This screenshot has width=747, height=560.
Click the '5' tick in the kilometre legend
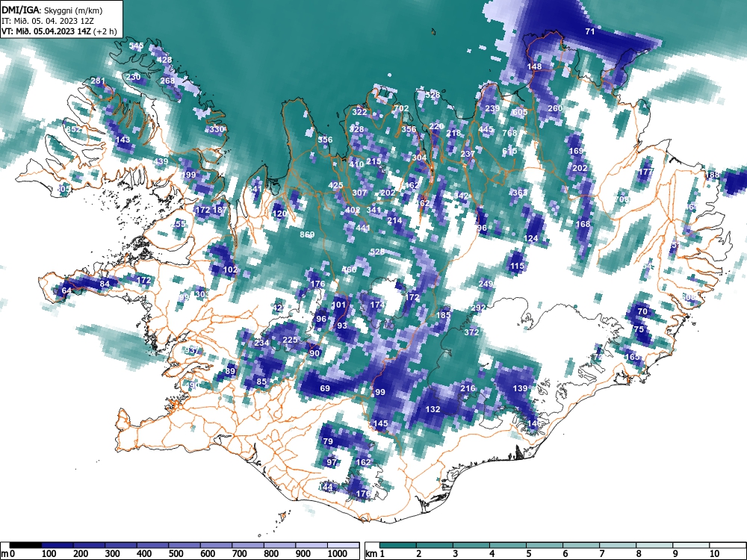click(x=528, y=554)
